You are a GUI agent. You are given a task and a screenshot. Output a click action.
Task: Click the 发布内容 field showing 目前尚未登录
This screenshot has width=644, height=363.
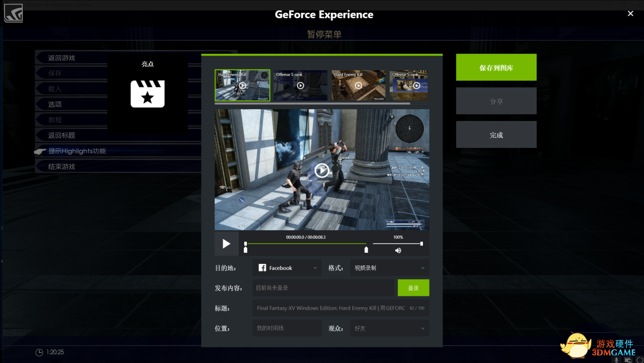(324, 288)
